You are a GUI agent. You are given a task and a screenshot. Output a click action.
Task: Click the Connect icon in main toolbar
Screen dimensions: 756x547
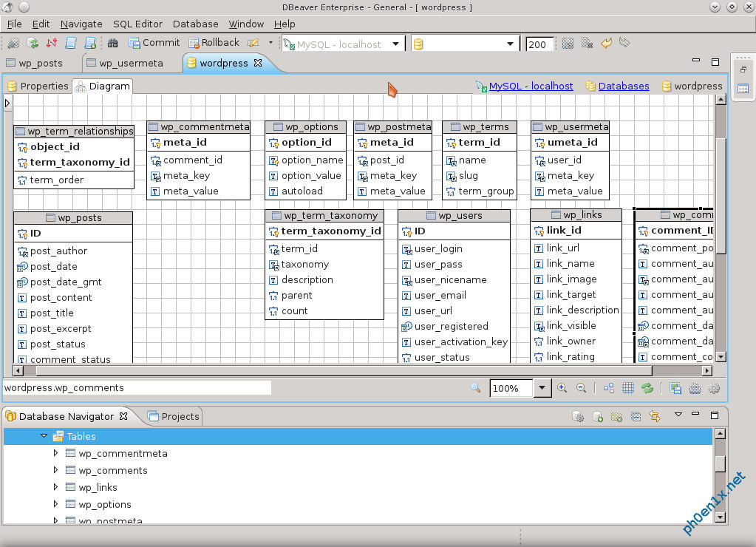(13, 44)
